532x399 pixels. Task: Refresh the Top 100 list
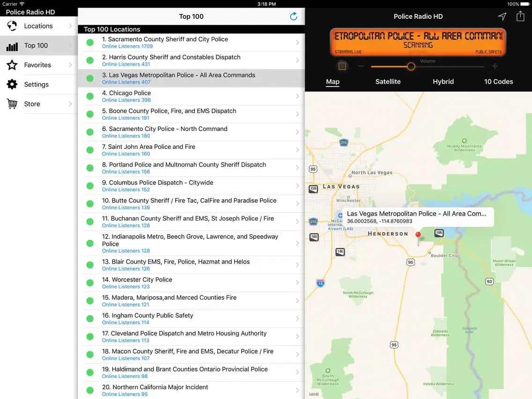tap(294, 16)
